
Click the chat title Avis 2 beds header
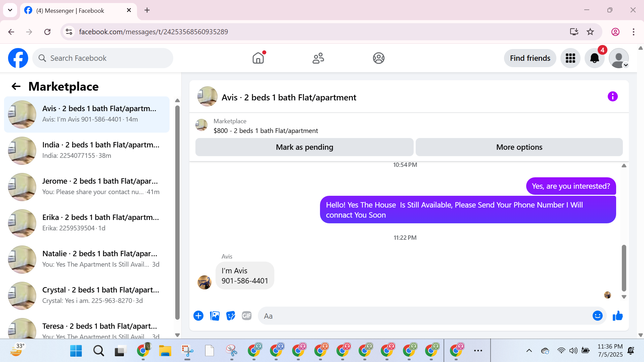pyautogui.click(x=289, y=97)
